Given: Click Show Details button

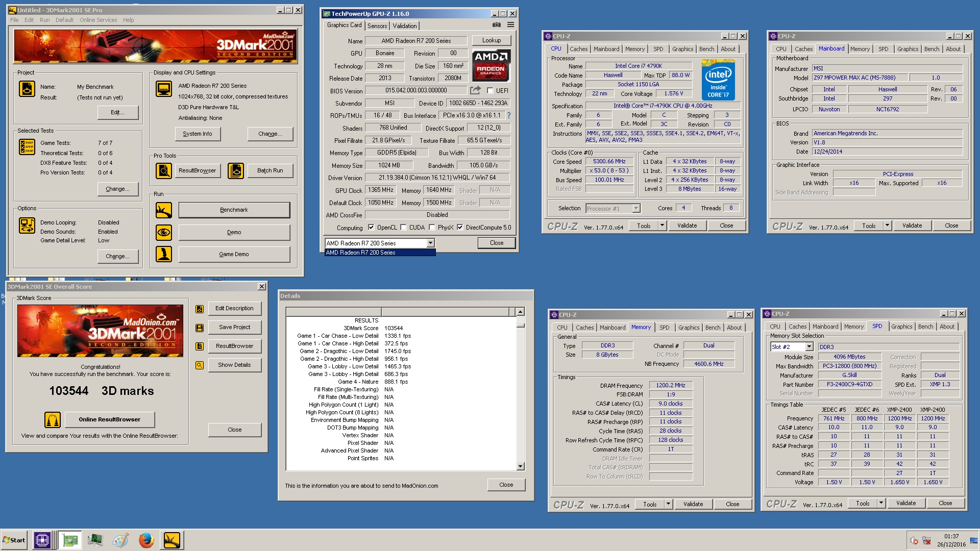Looking at the screenshot, I should pyautogui.click(x=234, y=365).
